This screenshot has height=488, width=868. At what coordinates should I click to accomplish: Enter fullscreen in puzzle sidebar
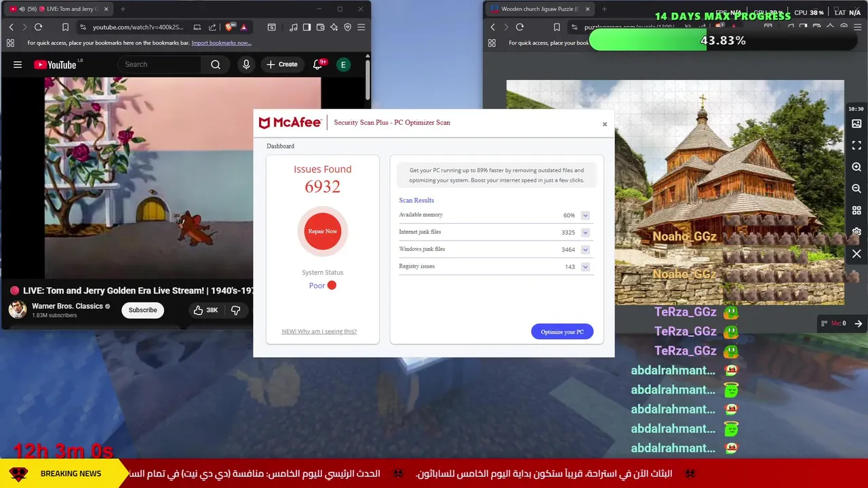[856, 145]
